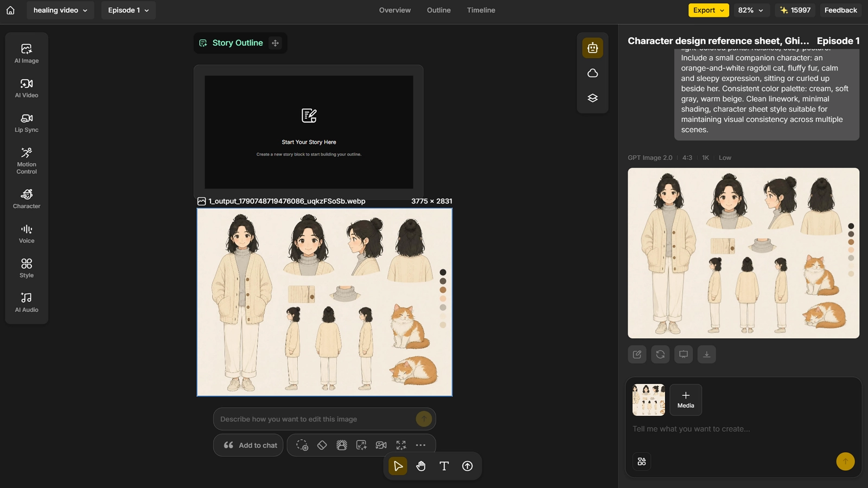Add Media to the chat prompt
Screen dimensions: 868x488
tap(686, 400)
